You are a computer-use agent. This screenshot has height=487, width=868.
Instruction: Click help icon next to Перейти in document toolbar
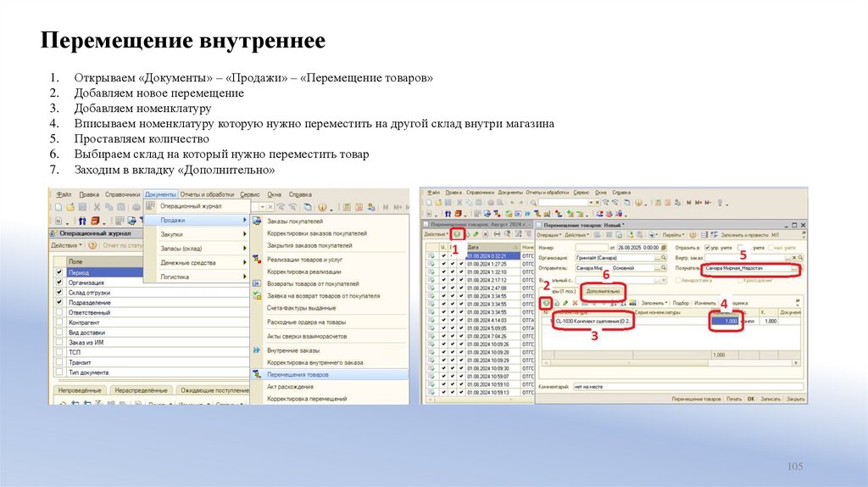coord(693,234)
